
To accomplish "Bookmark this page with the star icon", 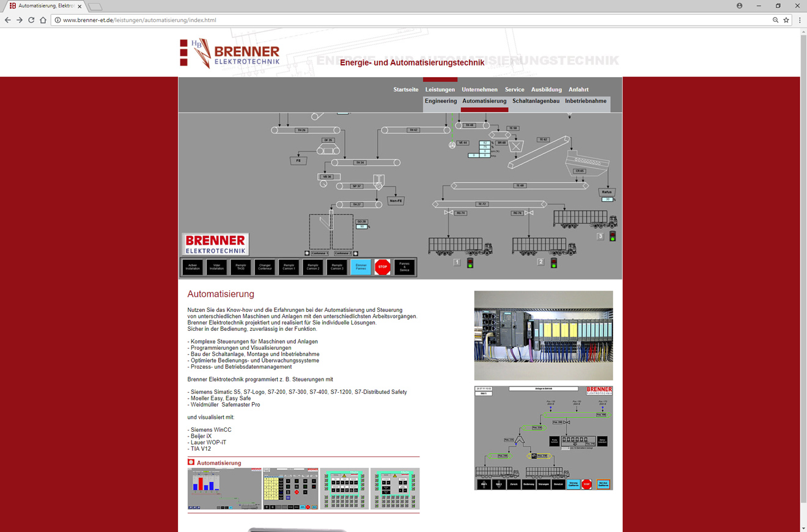I will pyautogui.click(x=786, y=20).
